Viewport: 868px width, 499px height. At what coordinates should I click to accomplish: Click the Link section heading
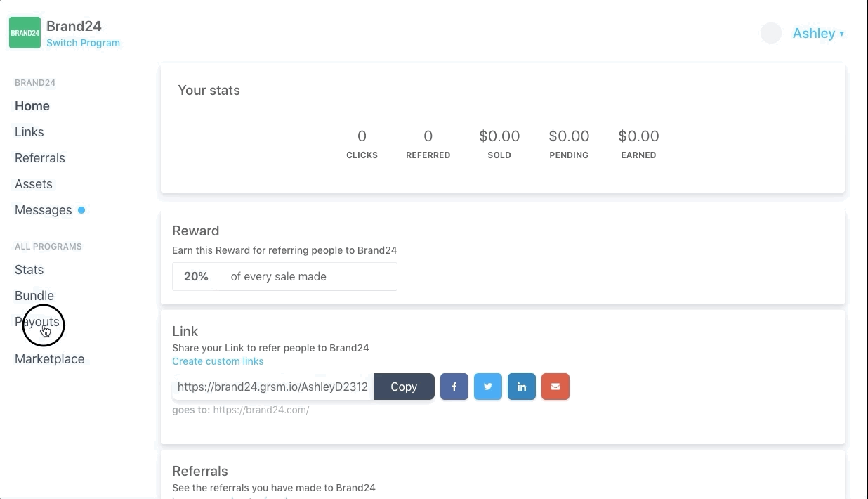point(185,332)
